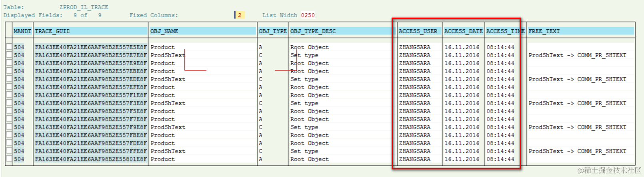Click Product in the row GUID ending 557E5E8F
Viewport: 644px width, 177px height.
[162, 47]
